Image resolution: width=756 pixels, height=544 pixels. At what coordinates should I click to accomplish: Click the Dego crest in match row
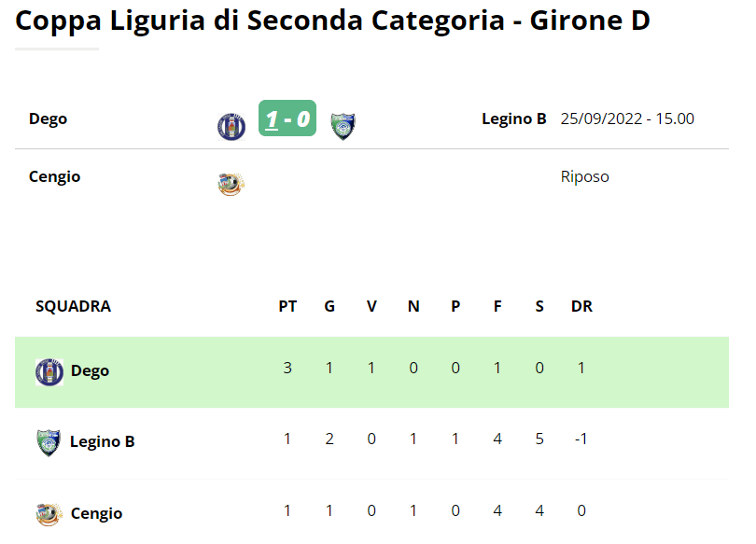click(x=231, y=127)
